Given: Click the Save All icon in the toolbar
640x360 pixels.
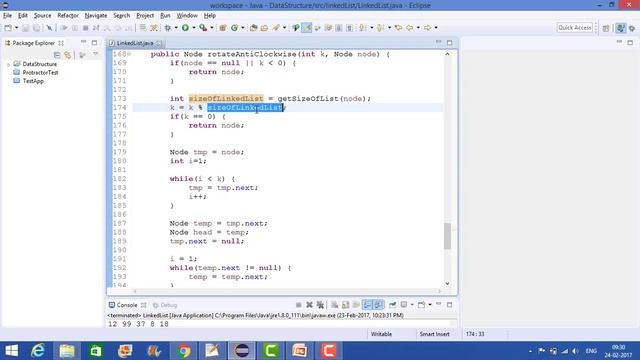Looking at the screenshot, I should point(36,28).
